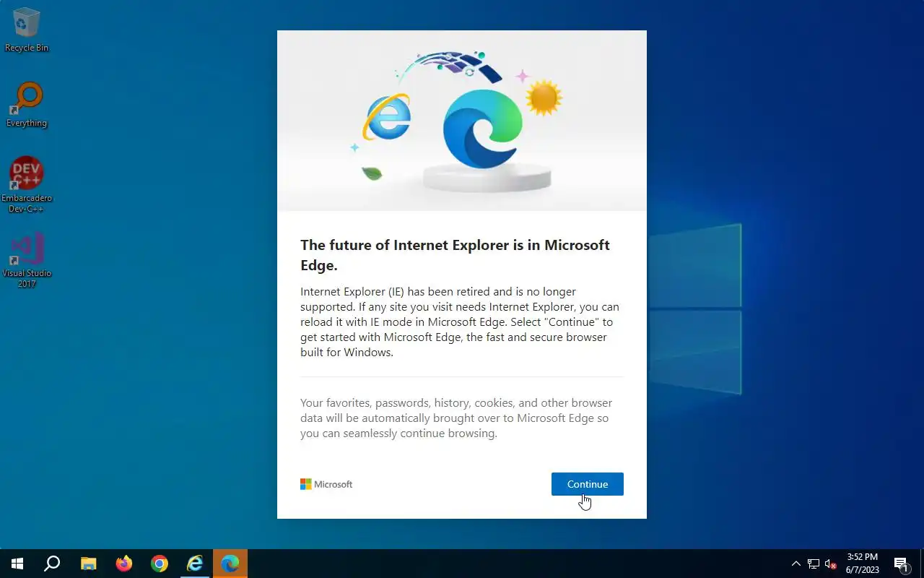Image resolution: width=924 pixels, height=578 pixels.
Task: Click the Internet Explorer logo in the banner
Action: [x=387, y=118]
